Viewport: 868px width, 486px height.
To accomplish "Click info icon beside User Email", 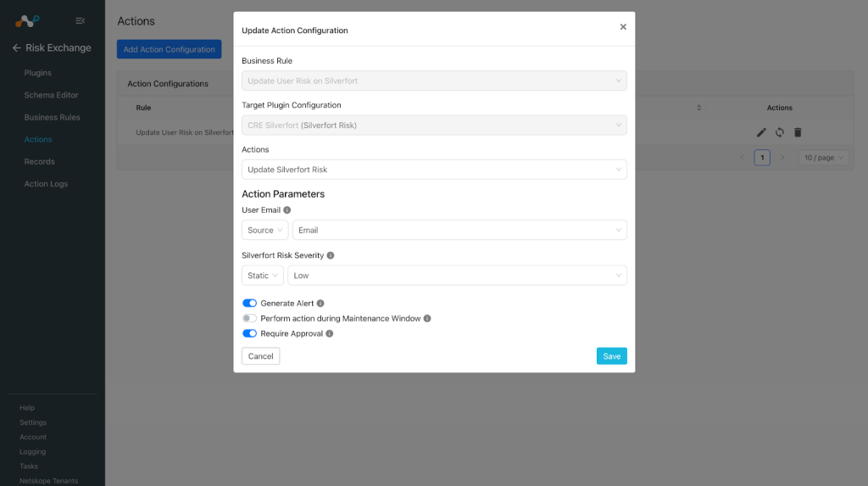I will point(287,210).
